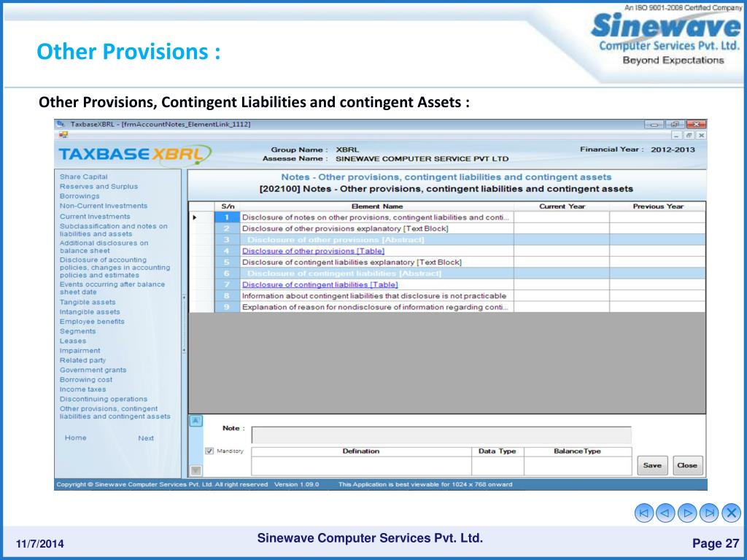
Task: Click the Next link in sidebar
Action: click(146, 438)
